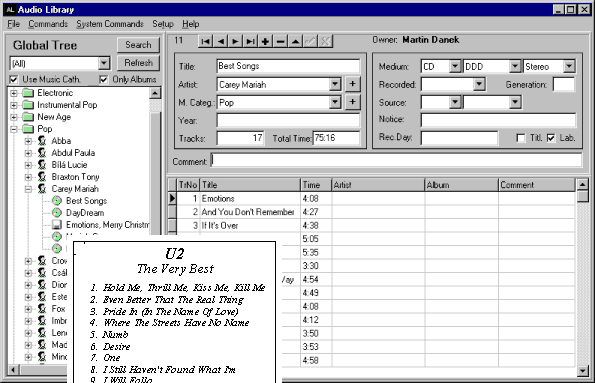Delete record minus icon
The image size is (595, 383).
click(280, 41)
